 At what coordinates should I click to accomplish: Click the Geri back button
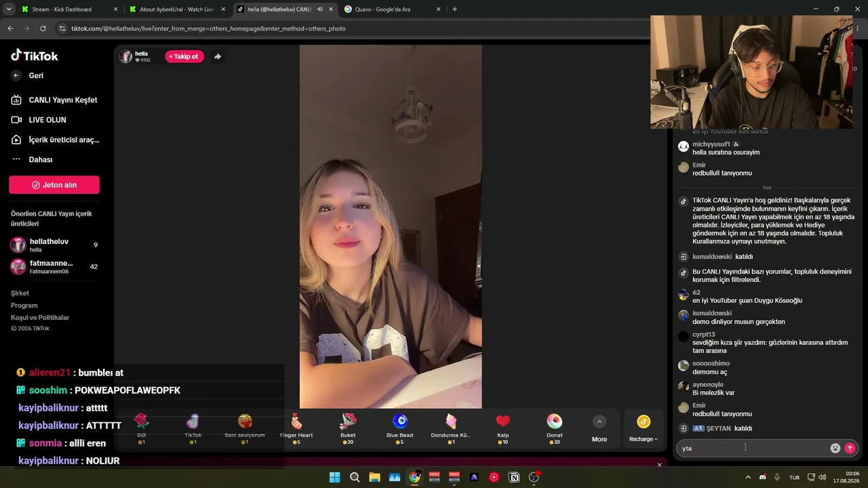27,76
